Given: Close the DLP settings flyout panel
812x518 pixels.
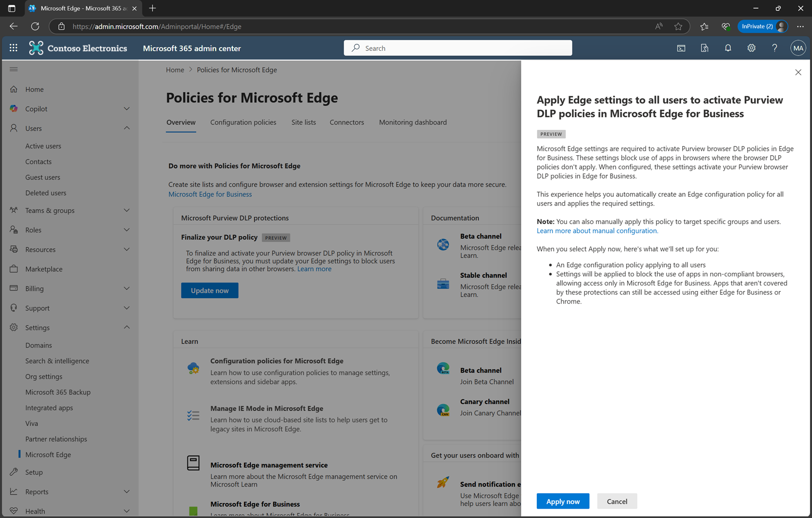Looking at the screenshot, I should pyautogui.click(x=798, y=72).
